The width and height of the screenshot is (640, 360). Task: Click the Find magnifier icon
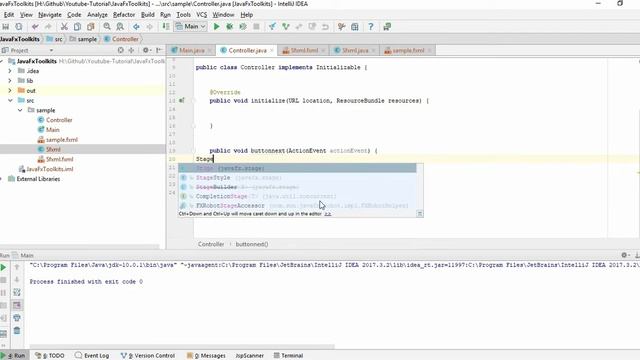[x=107, y=27]
